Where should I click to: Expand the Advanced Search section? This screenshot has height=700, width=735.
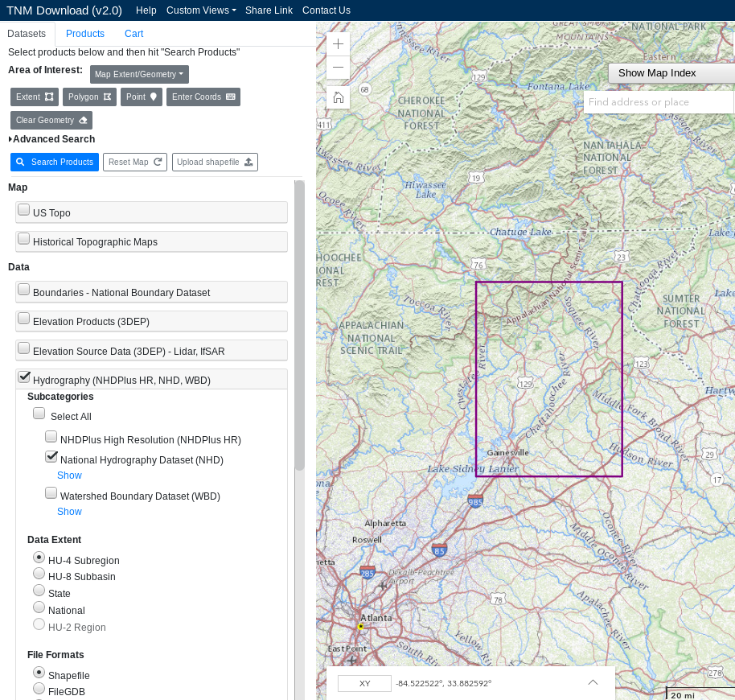53,139
